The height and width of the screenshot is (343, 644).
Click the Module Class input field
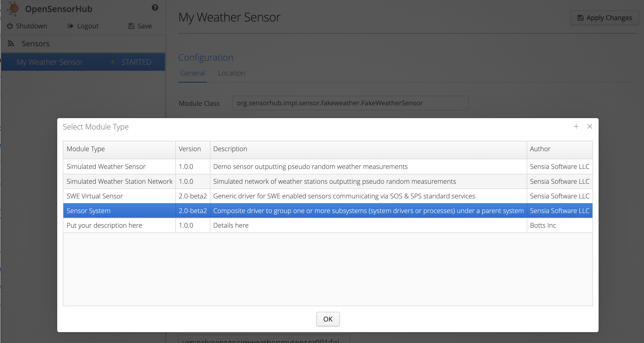click(350, 103)
